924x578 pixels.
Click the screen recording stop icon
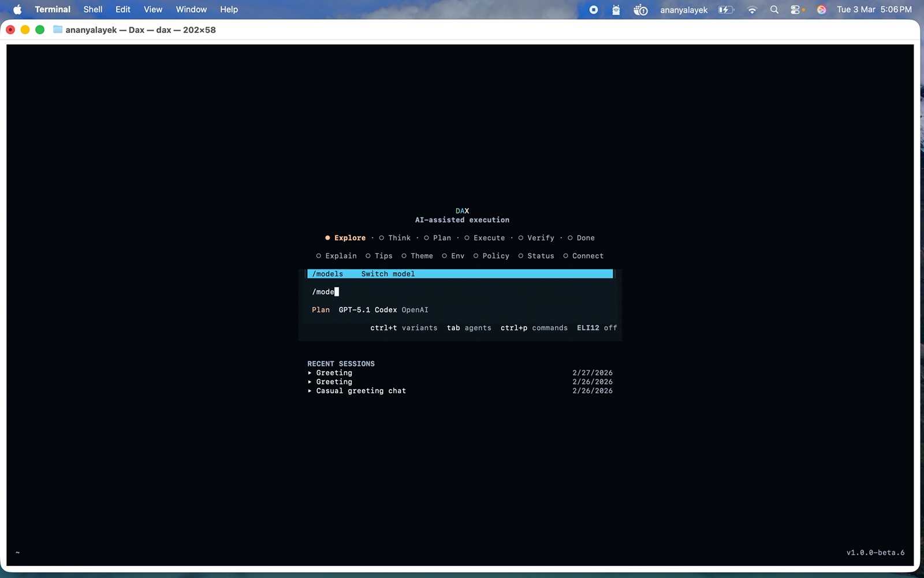pyautogui.click(x=593, y=10)
